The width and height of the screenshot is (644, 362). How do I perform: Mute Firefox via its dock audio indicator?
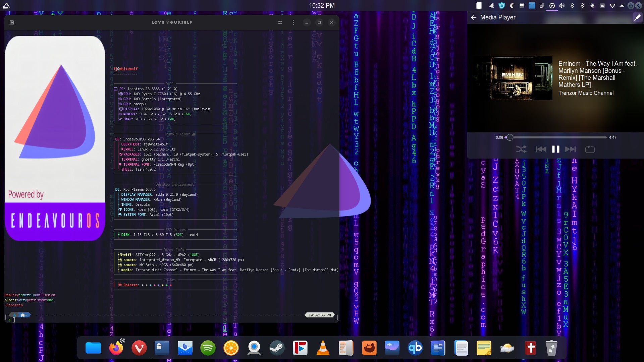tap(122, 341)
